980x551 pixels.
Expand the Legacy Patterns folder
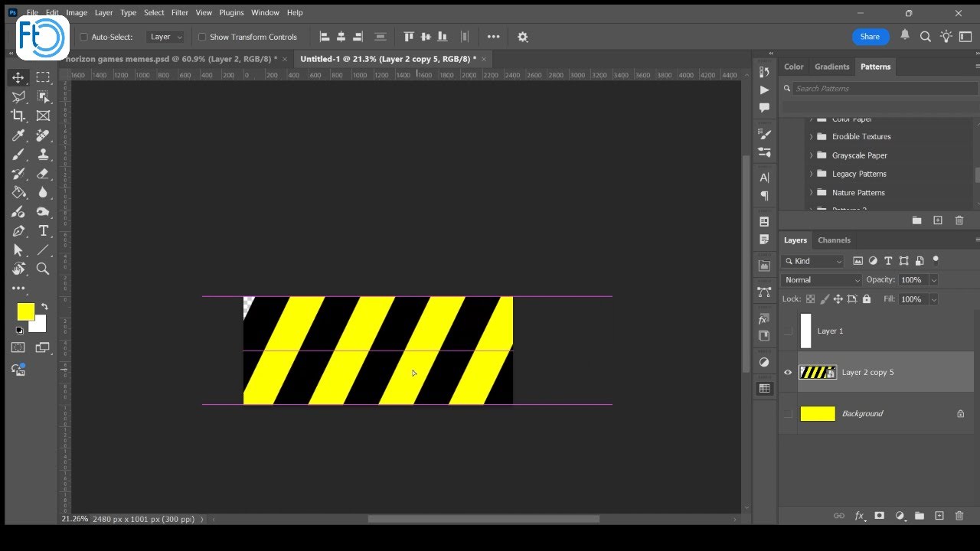(x=811, y=174)
